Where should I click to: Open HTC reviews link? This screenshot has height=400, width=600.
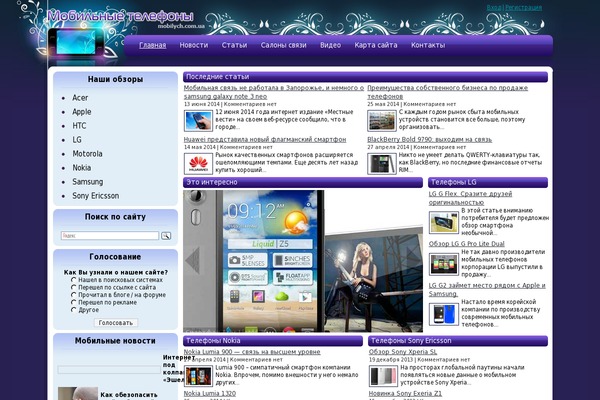click(x=79, y=126)
